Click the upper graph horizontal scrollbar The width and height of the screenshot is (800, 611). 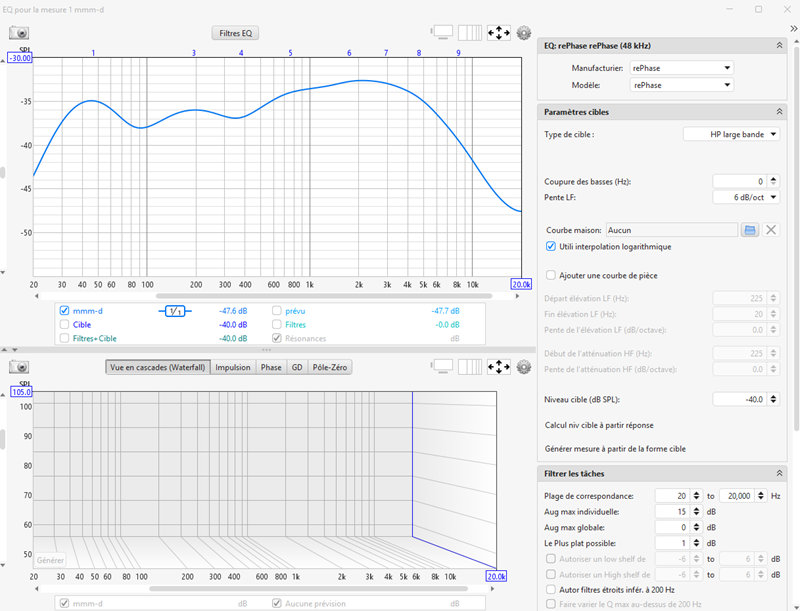324,296
